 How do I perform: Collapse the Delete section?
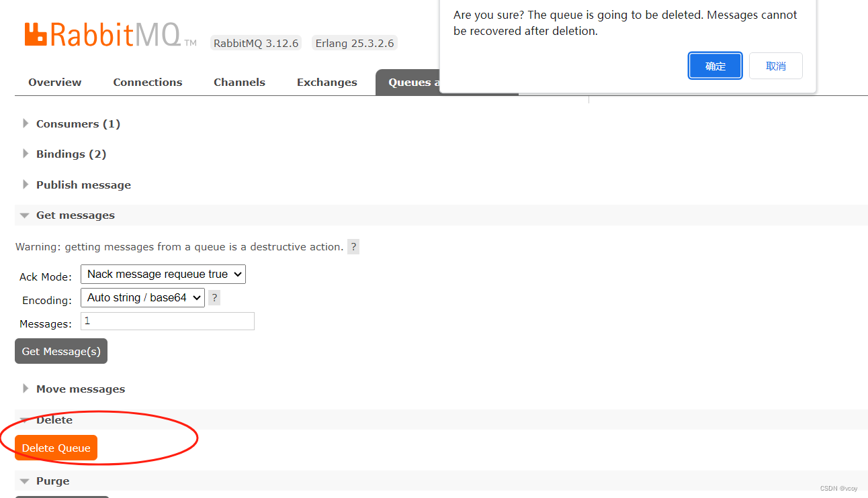[x=441, y=419]
